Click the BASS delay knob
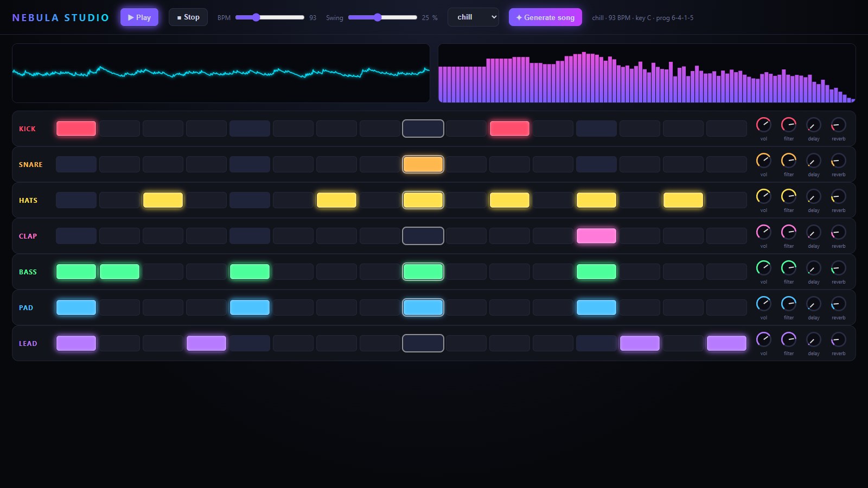868x488 pixels. point(814,268)
